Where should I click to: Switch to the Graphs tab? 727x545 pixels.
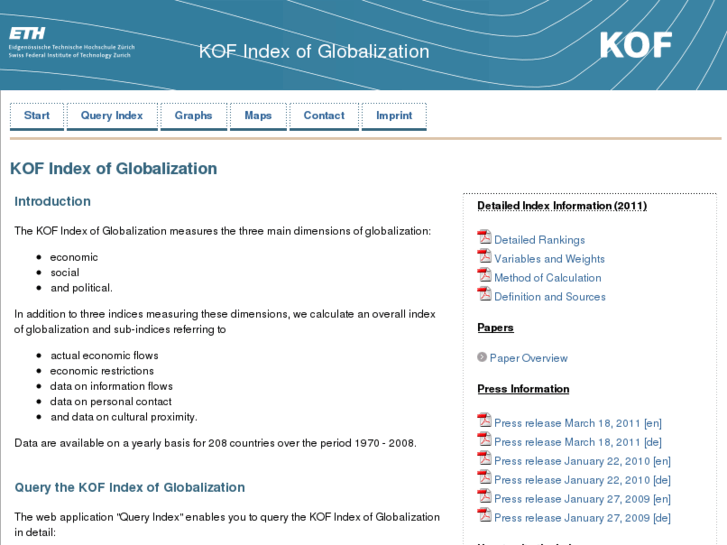click(193, 116)
